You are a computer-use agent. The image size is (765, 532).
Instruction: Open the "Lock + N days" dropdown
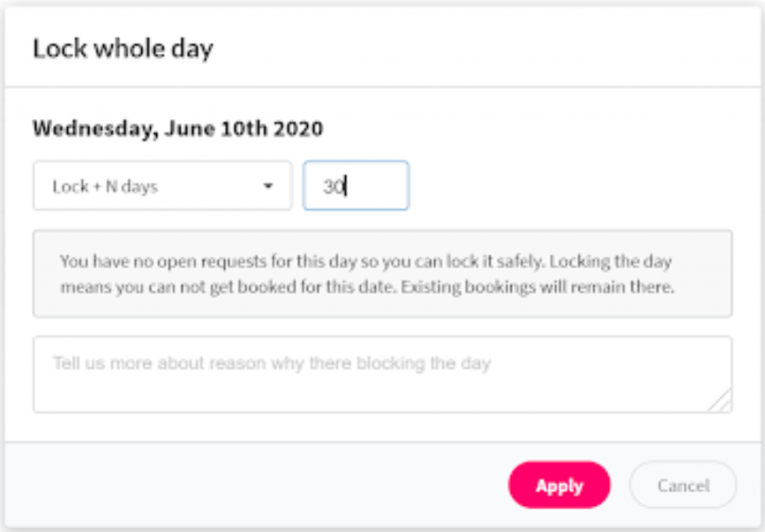(x=161, y=186)
